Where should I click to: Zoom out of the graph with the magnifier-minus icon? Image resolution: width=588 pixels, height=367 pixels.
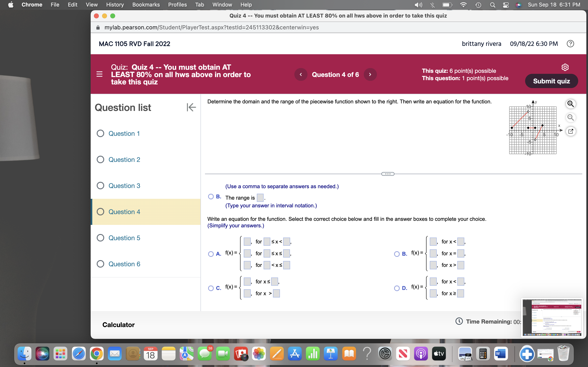(x=571, y=117)
